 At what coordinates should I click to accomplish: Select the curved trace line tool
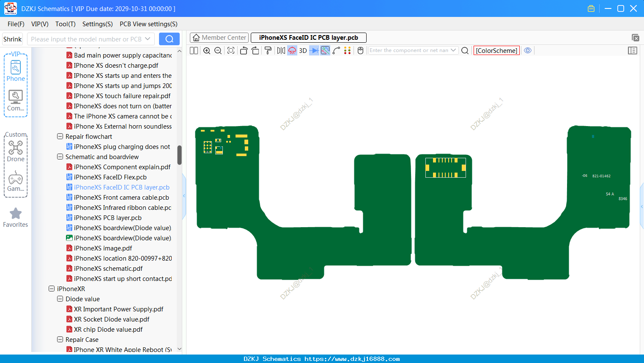tap(337, 51)
